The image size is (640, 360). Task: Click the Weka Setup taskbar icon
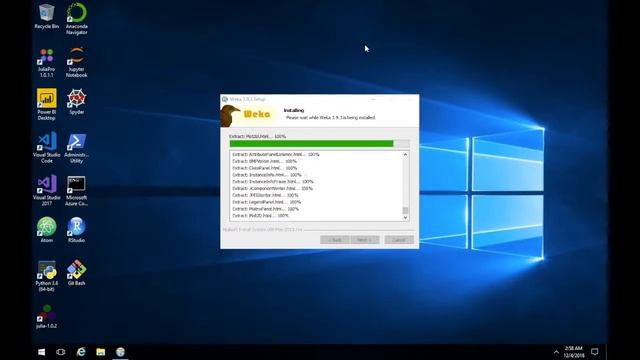pyautogui.click(x=120, y=352)
